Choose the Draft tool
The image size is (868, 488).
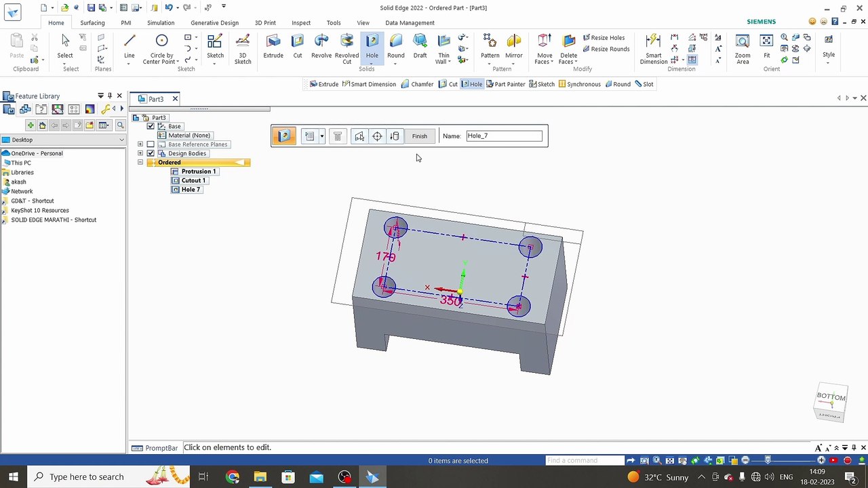[420, 46]
